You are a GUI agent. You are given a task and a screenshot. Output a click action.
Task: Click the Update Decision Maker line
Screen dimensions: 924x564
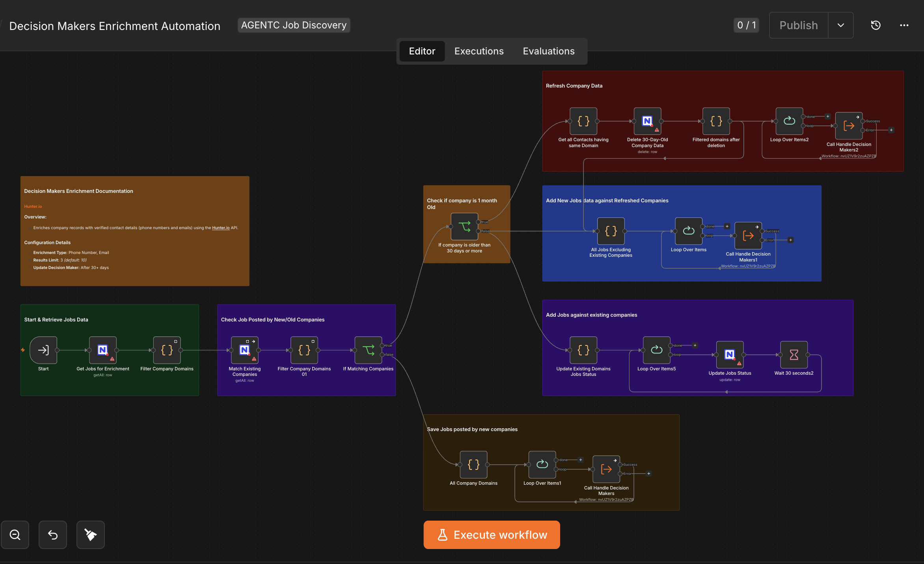[71, 267]
